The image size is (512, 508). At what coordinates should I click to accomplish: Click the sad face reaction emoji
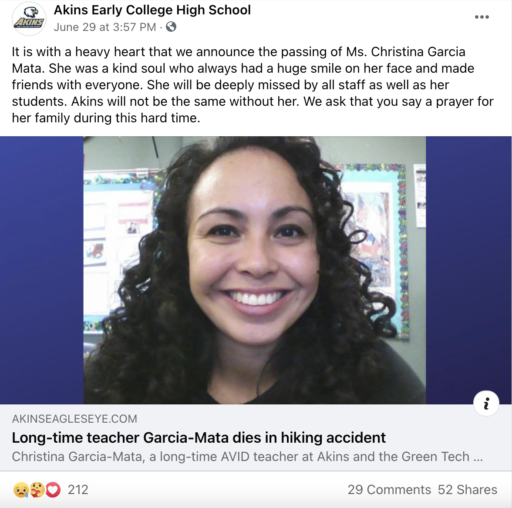21,490
